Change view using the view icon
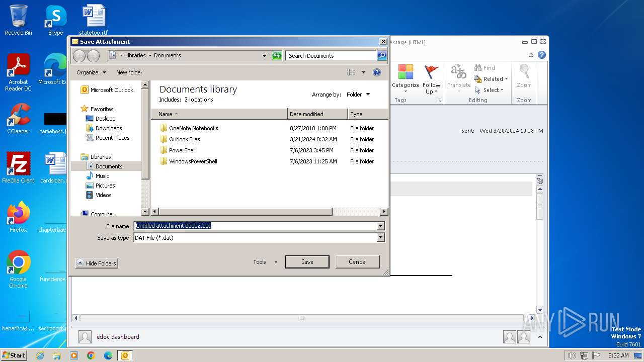This screenshot has height=362, width=644. click(x=351, y=72)
